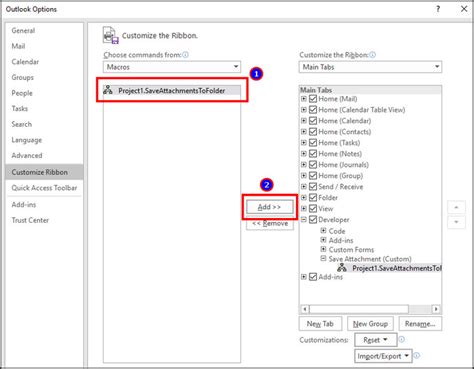Select the Main Tabs header row
The image size is (474, 369).
click(370, 90)
